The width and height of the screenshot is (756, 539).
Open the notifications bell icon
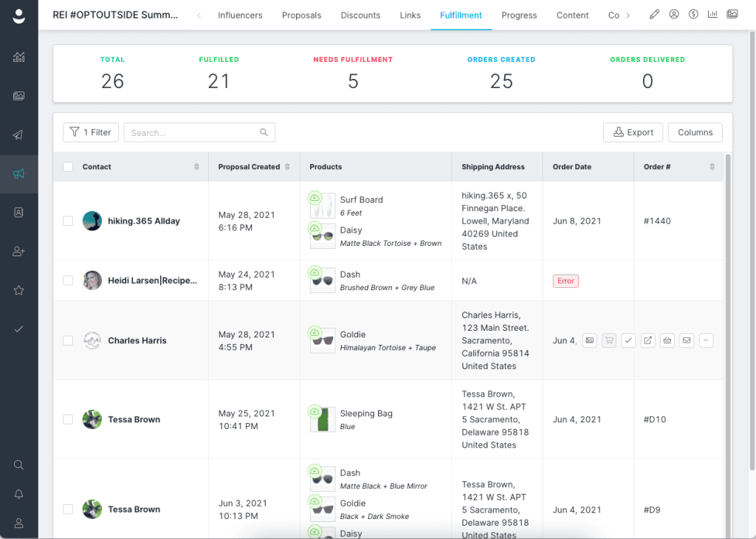coord(18,494)
